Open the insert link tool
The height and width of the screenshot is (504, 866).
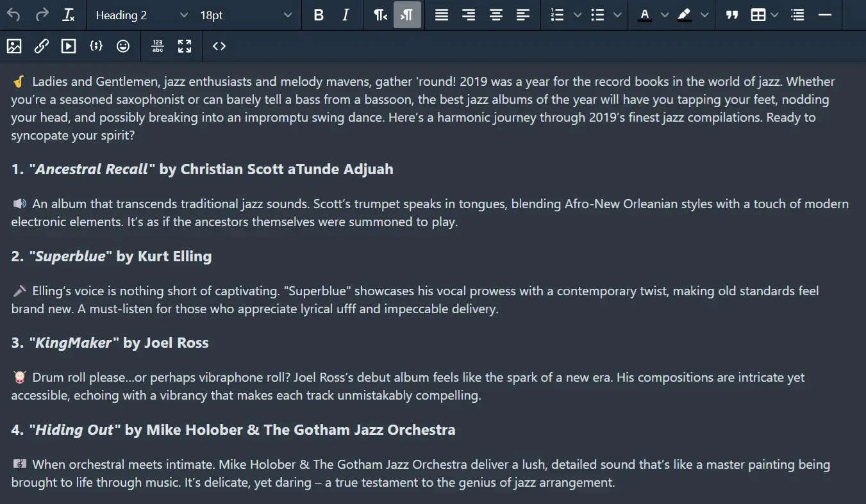pyautogui.click(x=41, y=46)
